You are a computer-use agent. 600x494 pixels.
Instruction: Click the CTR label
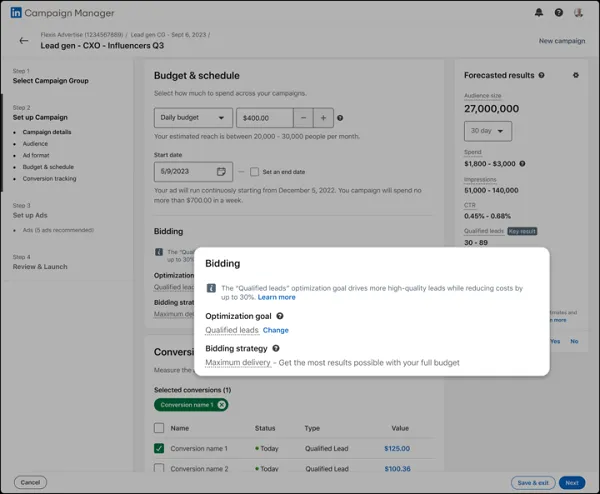470,205
